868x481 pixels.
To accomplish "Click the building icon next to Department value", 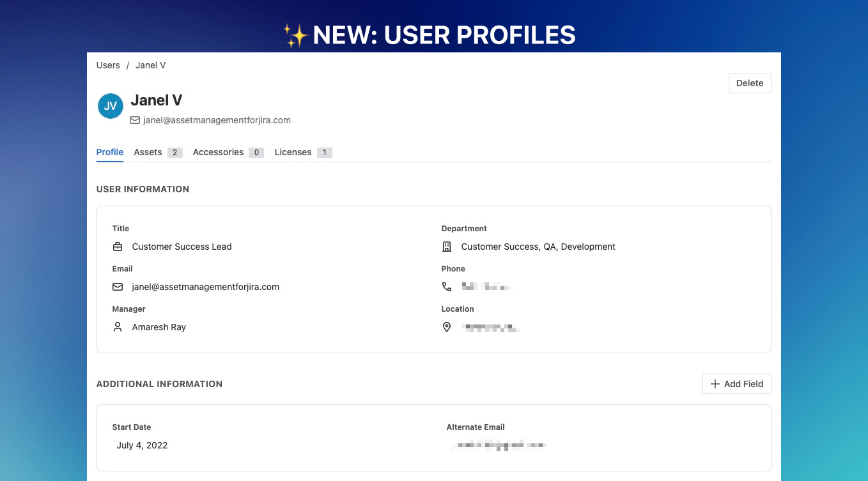I will 447,247.
